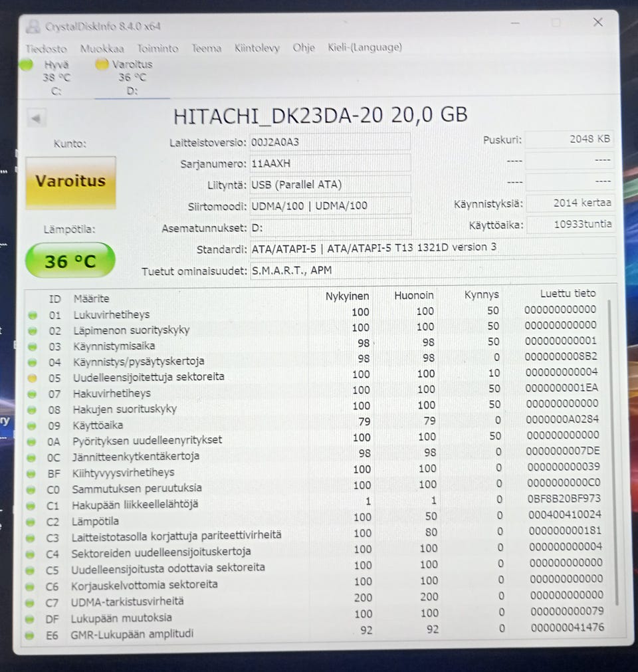This screenshot has width=638, height=672.
Task: Click green dot for Sektoreiden uudelleensijoituskertoja
Action: point(30,554)
